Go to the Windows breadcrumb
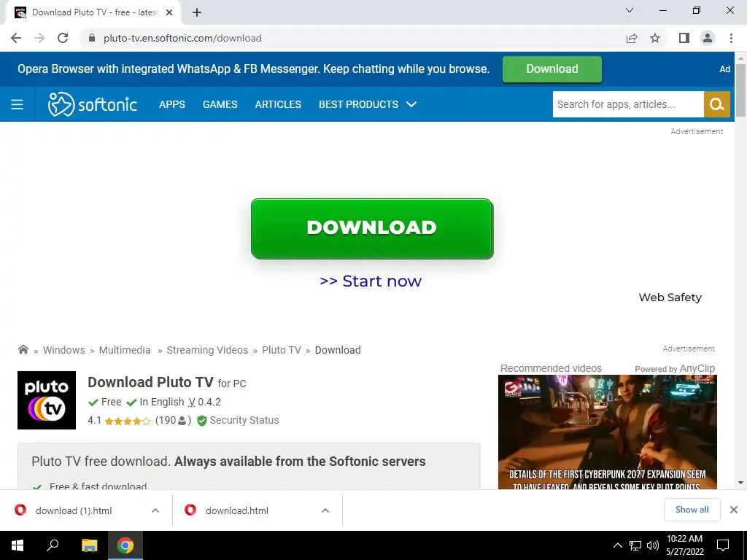Screen dimensions: 747x560 [64, 350]
